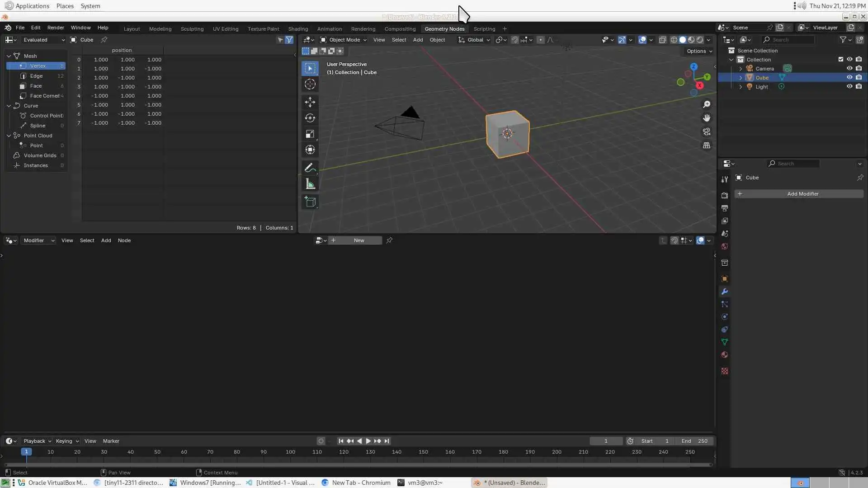The image size is (868, 488).
Task: Activate the Annotate pencil tool
Action: pos(310,168)
